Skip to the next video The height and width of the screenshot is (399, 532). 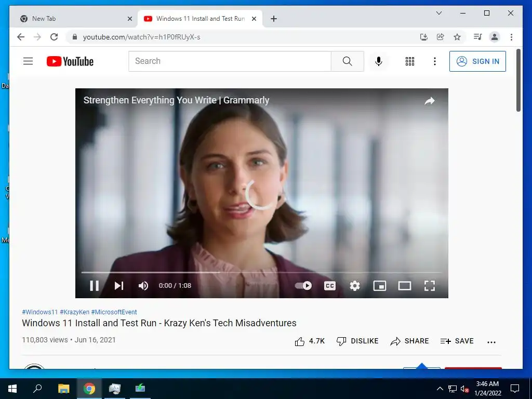point(119,286)
